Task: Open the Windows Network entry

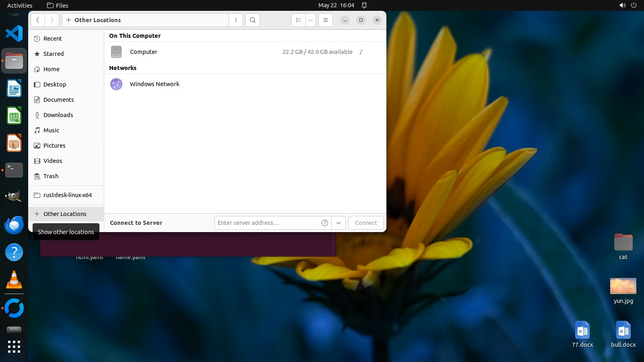Action: pos(155,84)
